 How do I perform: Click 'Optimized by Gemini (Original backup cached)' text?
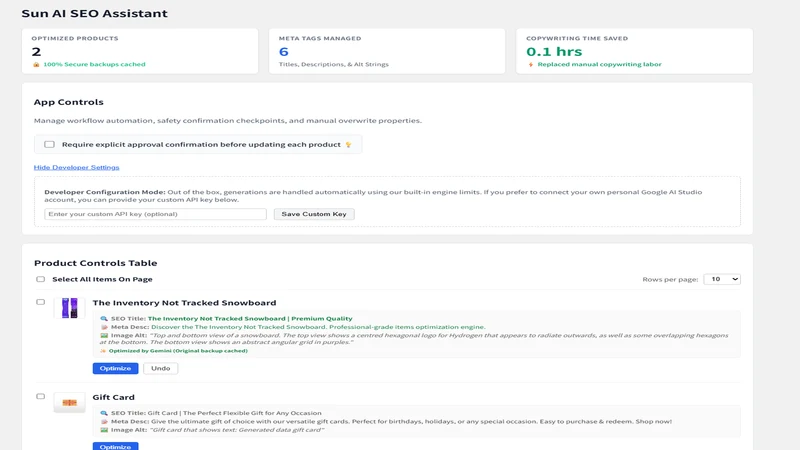click(178, 351)
